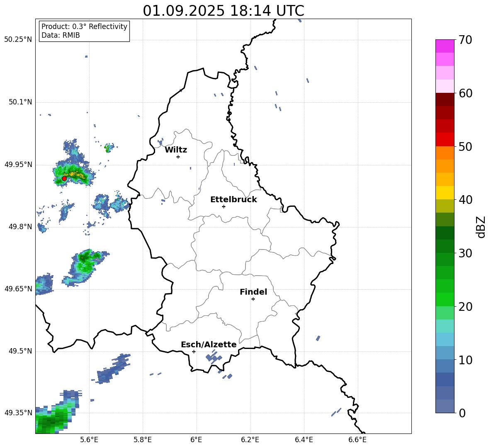Click the Wiltz station cross marker
Viewport: 491px width, 448px height.
[x=178, y=157]
